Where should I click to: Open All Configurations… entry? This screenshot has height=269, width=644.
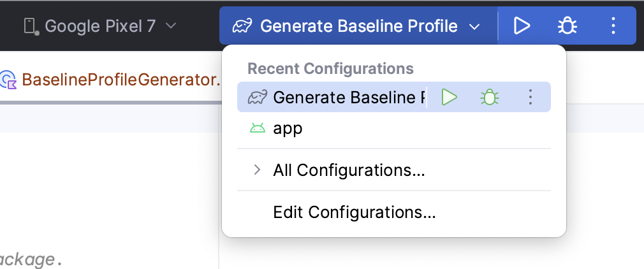394,170
